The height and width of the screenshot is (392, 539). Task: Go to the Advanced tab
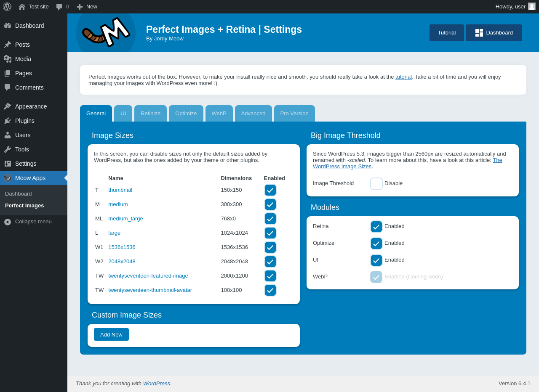click(x=253, y=114)
